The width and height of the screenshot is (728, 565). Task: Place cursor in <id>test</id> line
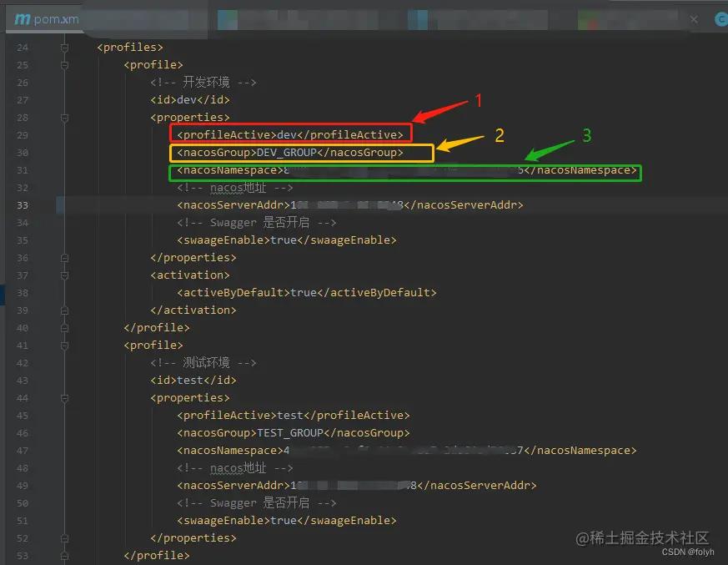click(193, 381)
